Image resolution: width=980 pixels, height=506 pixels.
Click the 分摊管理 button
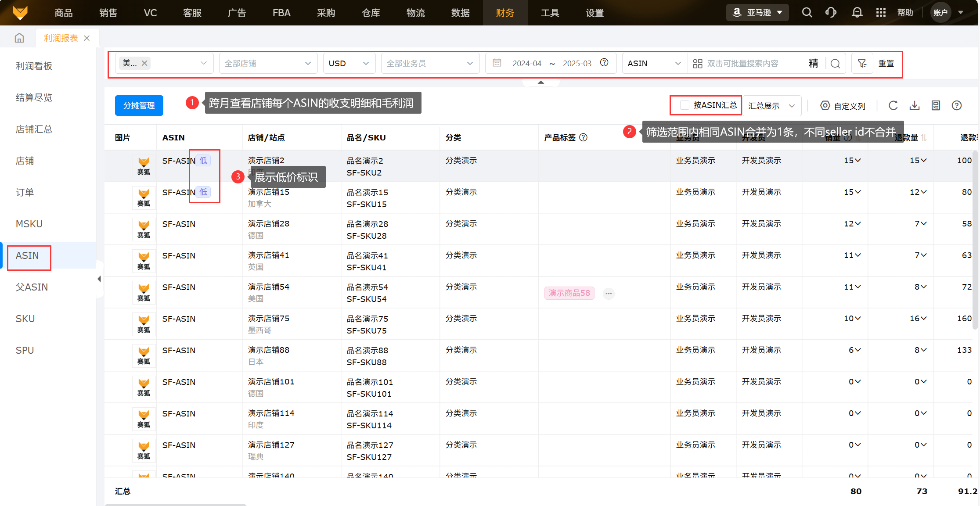click(139, 106)
